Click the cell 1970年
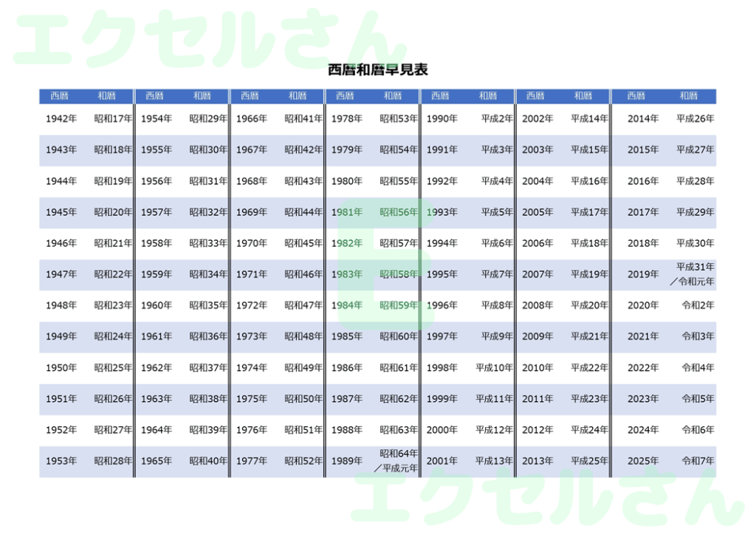This screenshot has height=535, width=756. pyautogui.click(x=251, y=243)
